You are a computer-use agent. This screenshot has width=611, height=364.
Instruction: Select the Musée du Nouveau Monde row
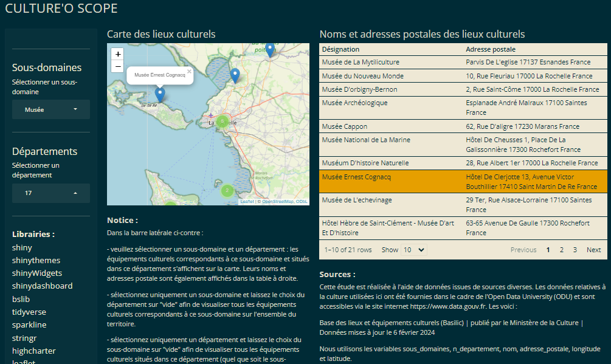click(x=463, y=76)
